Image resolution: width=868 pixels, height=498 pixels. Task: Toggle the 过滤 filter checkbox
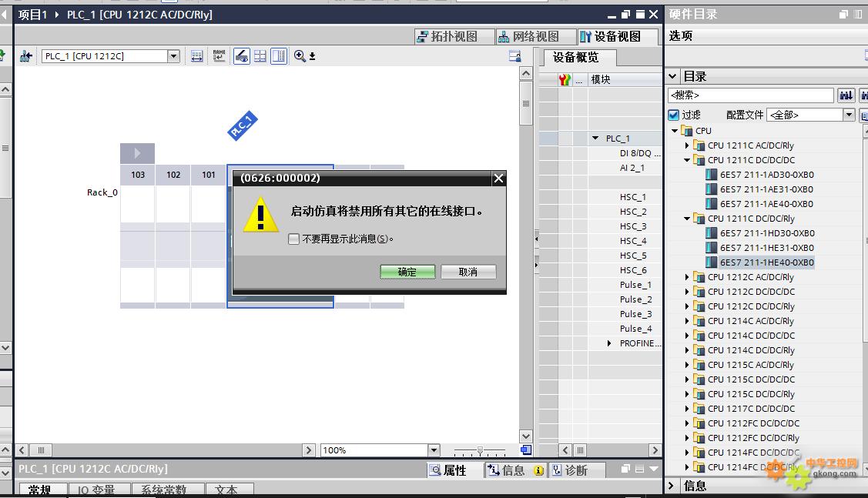674,115
